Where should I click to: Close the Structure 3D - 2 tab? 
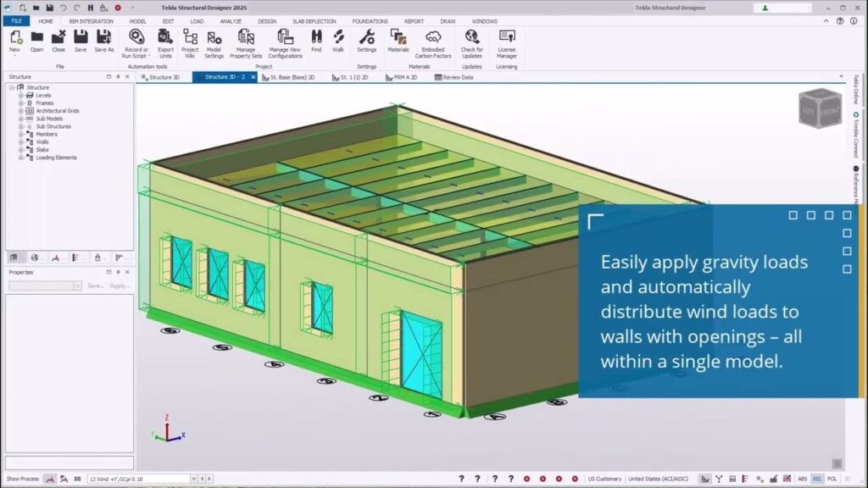coord(253,77)
